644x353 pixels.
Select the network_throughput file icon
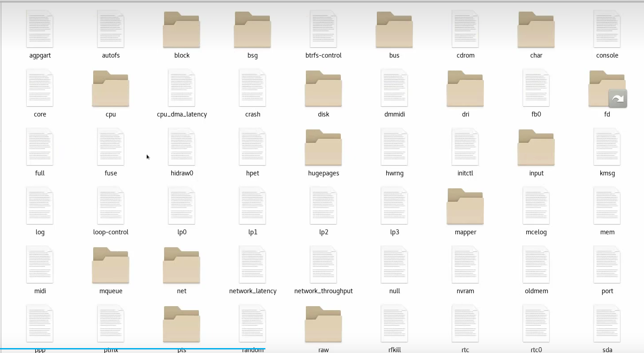pos(323,265)
